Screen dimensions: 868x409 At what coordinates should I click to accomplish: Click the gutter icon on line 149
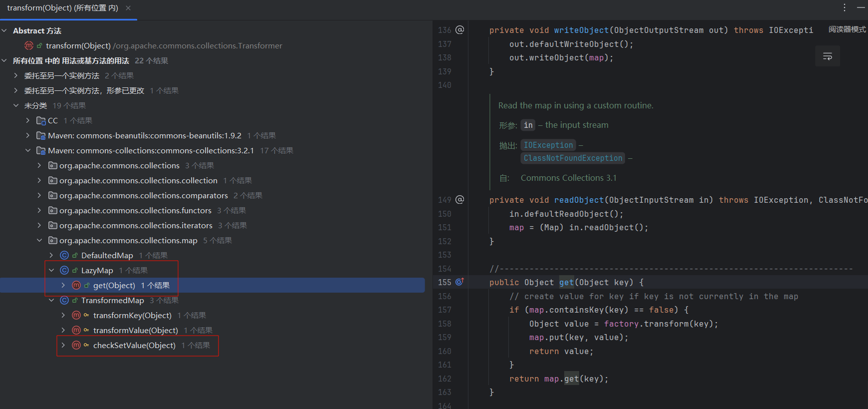[459, 200]
